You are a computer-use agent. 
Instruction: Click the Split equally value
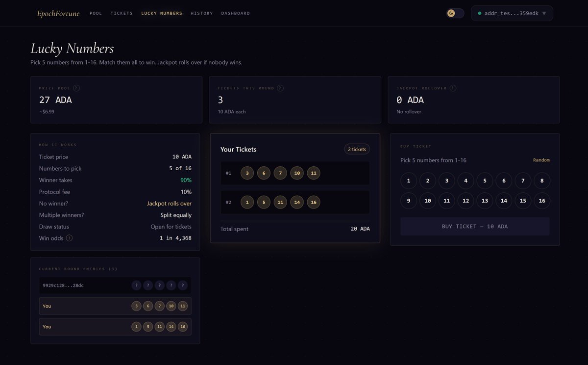point(176,215)
